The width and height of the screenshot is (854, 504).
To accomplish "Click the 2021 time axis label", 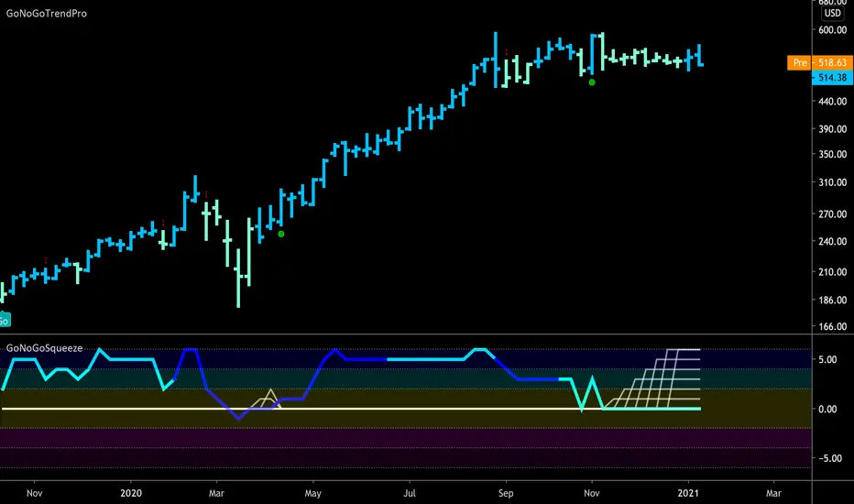I will tap(688, 493).
